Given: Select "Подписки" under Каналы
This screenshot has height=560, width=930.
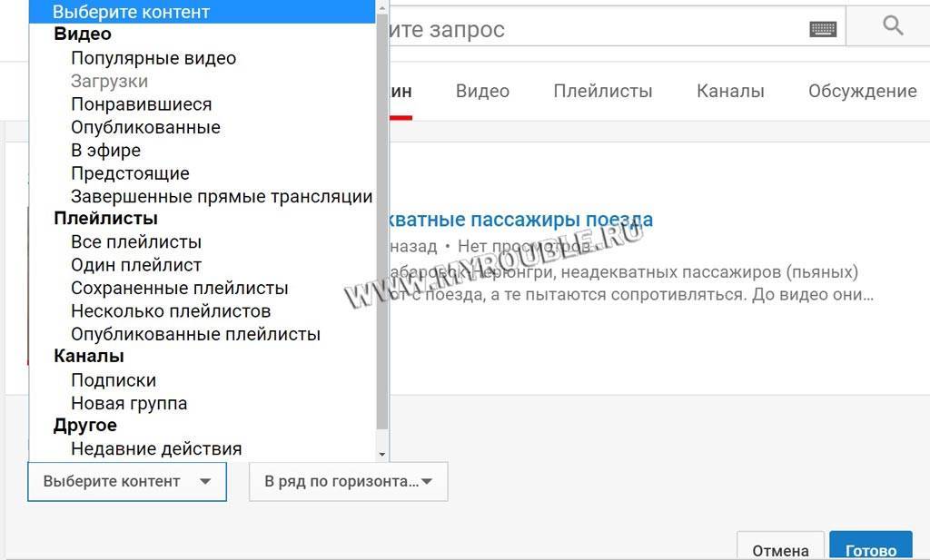Looking at the screenshot, I should 114,380.
